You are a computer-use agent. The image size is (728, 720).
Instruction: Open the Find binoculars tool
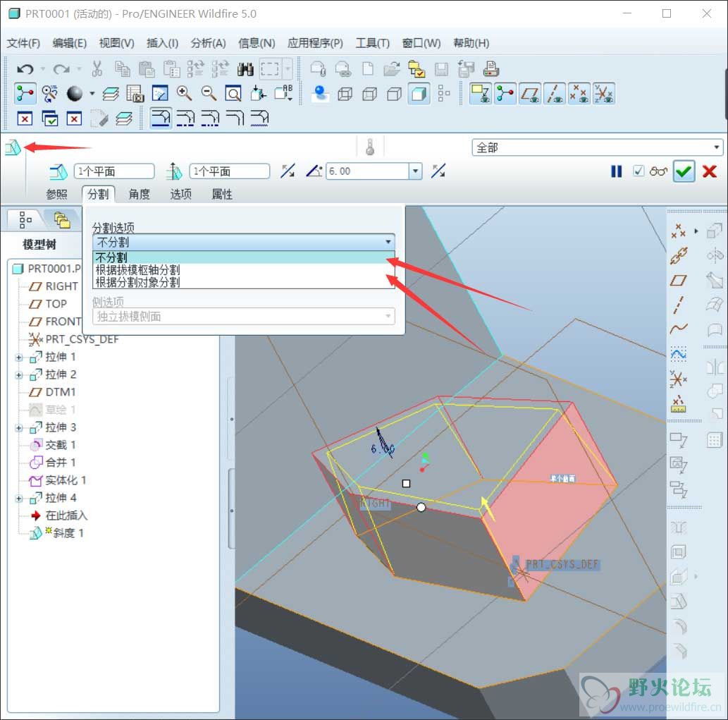245,69
